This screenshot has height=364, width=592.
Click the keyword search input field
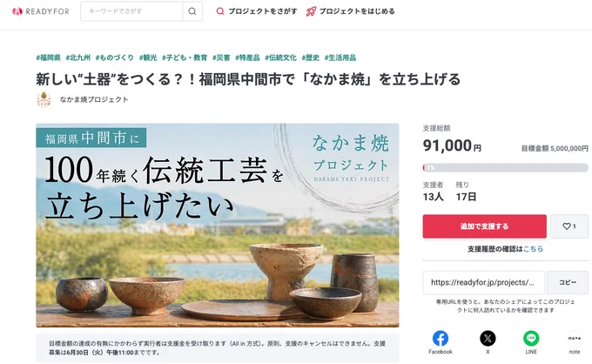131,11
